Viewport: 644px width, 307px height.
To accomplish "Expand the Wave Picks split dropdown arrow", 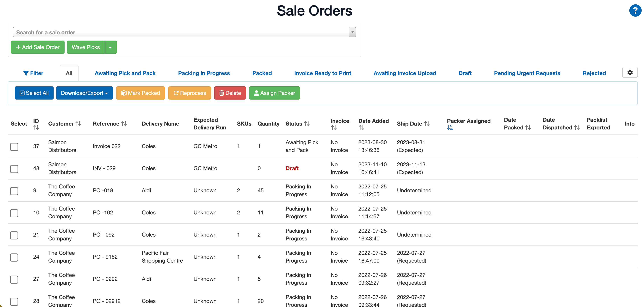I will pos(111,47).
